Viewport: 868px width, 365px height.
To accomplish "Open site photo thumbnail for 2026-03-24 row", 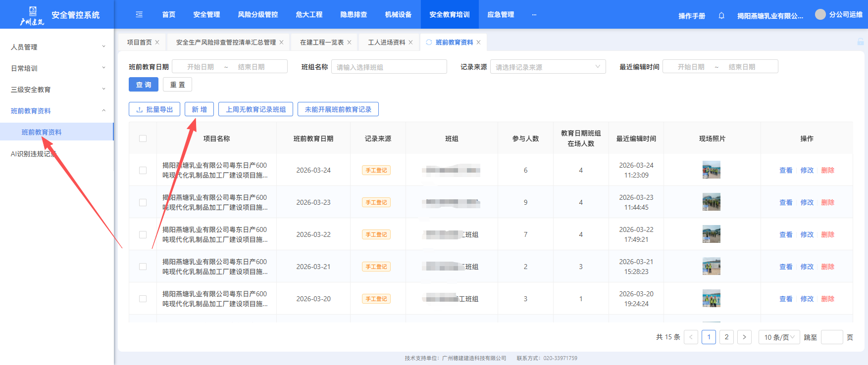I will tap(711, 170).
